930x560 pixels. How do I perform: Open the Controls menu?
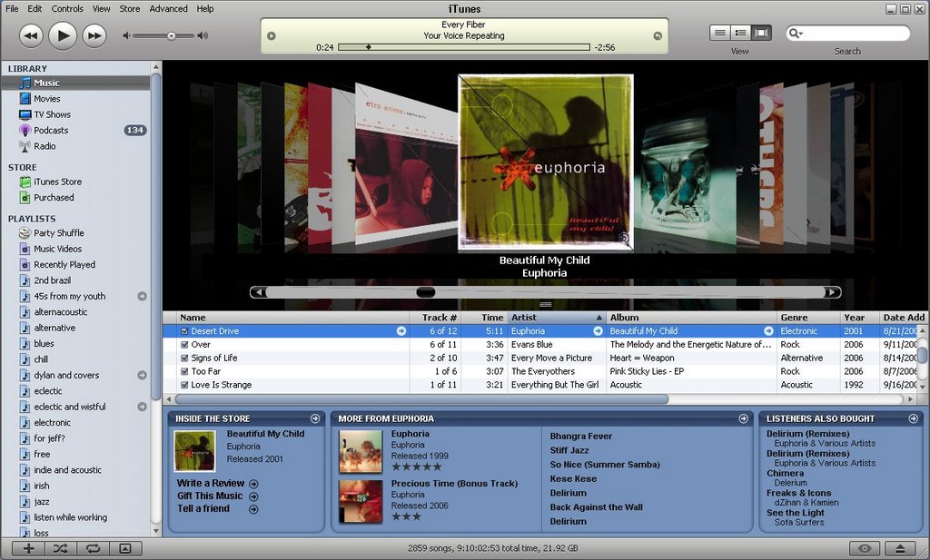click(67, 8)
